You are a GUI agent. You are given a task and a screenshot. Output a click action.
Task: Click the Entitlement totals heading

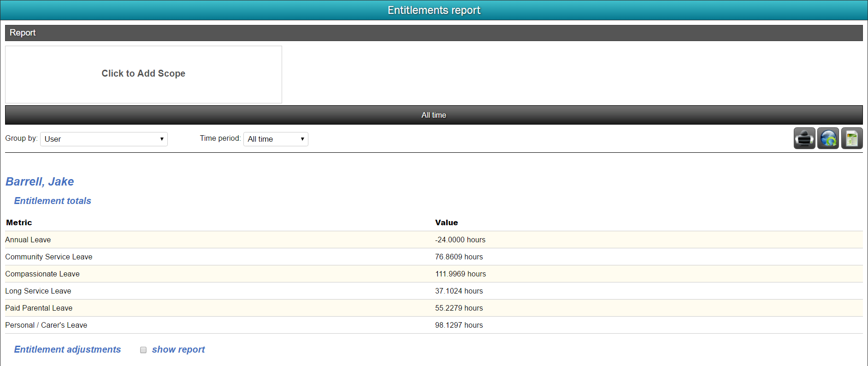(x=53, y=201)
